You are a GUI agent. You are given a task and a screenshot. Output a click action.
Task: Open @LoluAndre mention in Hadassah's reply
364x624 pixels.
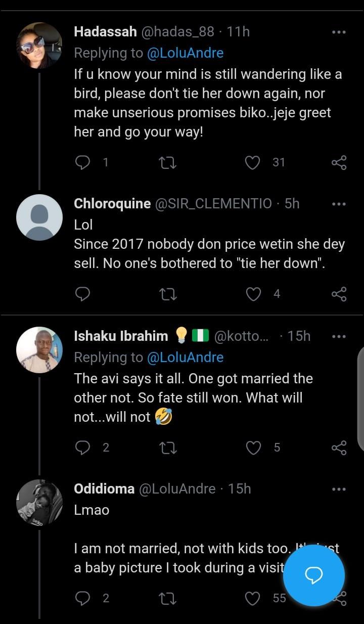coord(185,53)
